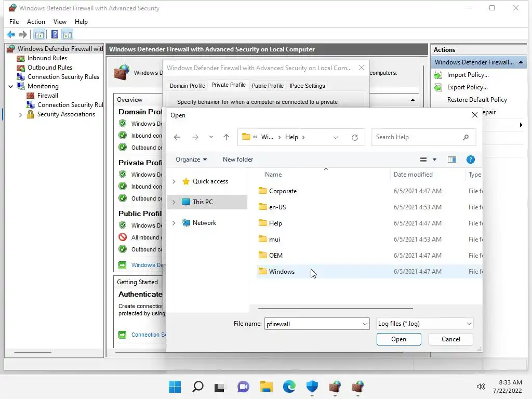Image resolution: width=532 pixels, height=399 pixels.
Task: Open Help via the question mark toolbar icon
Action: tap(55, 34)
